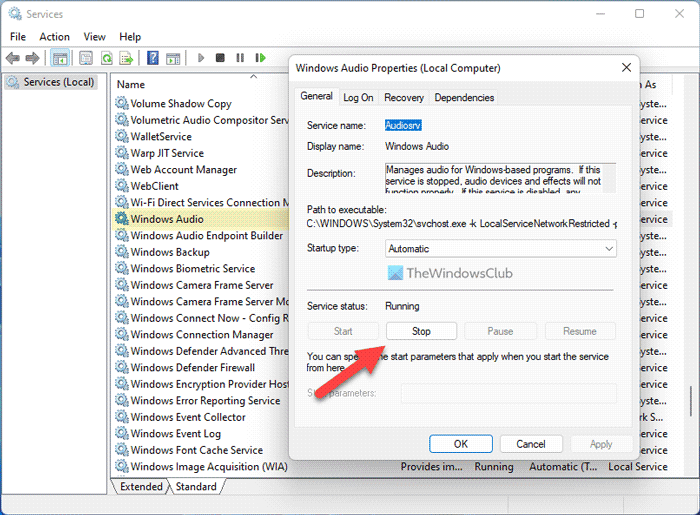Select Windows Biometric Service row
The height and width of the screenshot is (515, 700).
tap(200, 268)
